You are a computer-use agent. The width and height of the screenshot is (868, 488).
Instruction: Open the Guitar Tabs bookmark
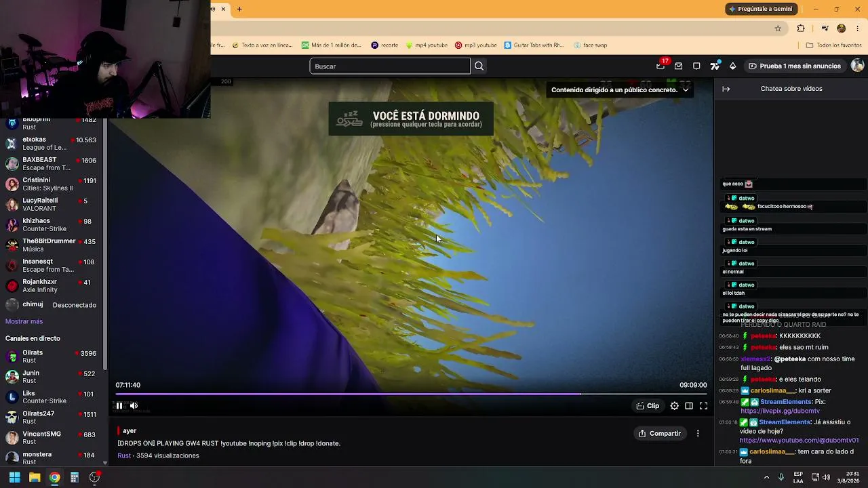[534, 45]
